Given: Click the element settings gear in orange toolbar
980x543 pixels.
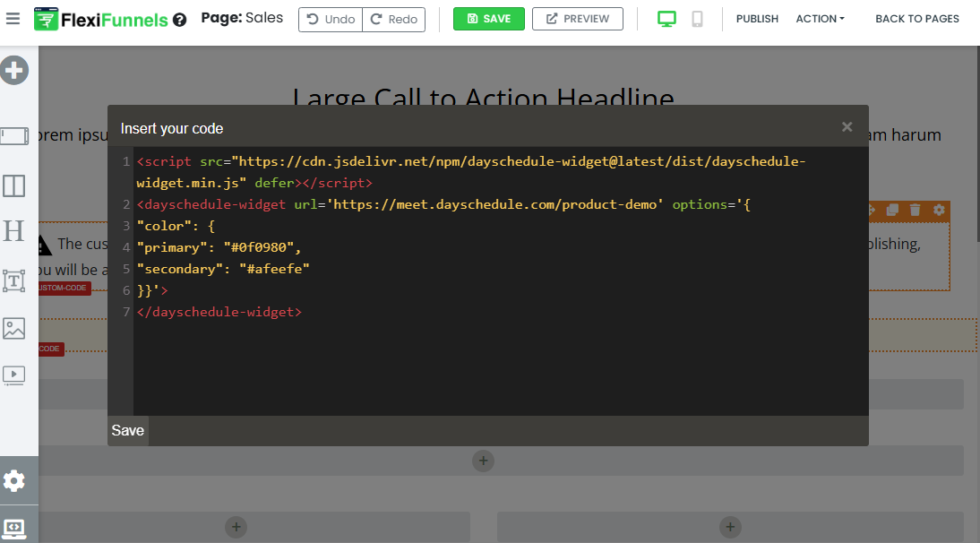Looking at the screenshot, I should tap(939, 210).
